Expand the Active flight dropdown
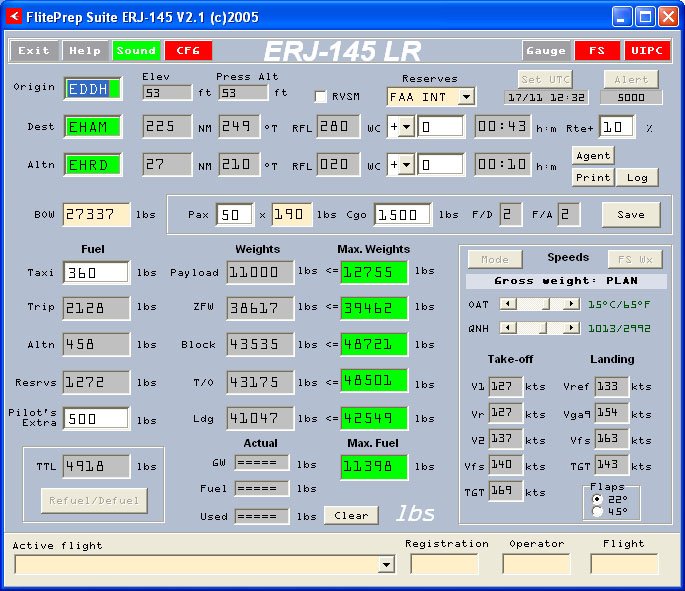This screenshot has width=685, height=591. pos(386,564)
